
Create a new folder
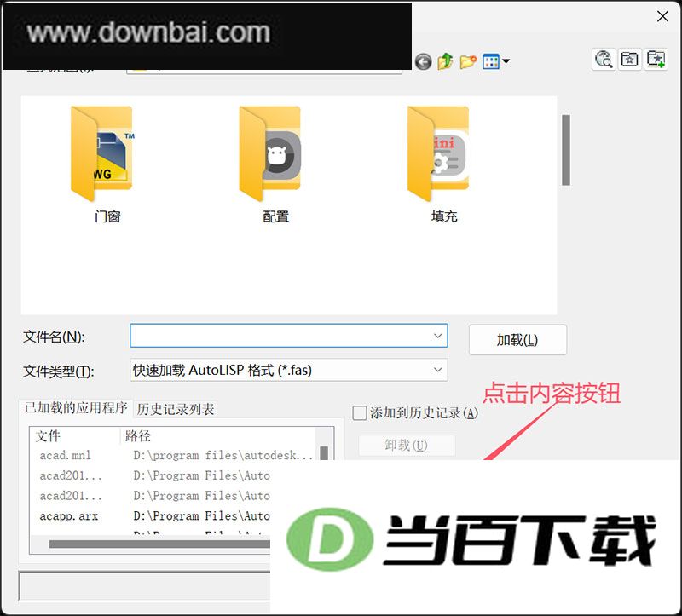pyautogui.click(x=467, y=61)
